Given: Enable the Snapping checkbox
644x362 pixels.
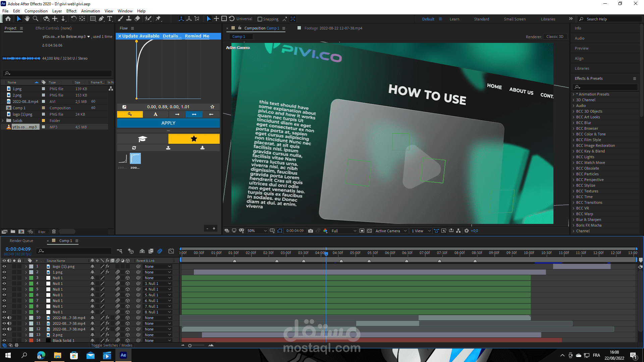Looking at the screenshot, I should click(x=260, y=19).
